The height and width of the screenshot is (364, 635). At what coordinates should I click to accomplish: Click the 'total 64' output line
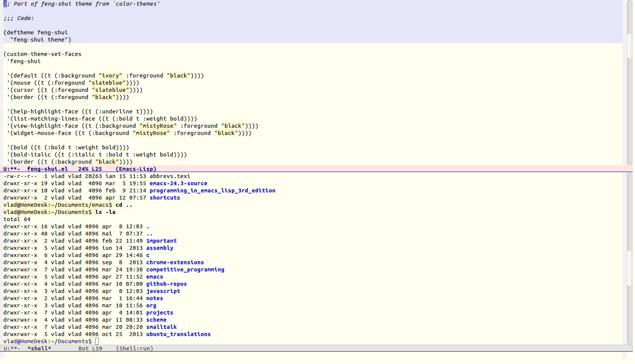pyautogui.click(x=17, y=219)
